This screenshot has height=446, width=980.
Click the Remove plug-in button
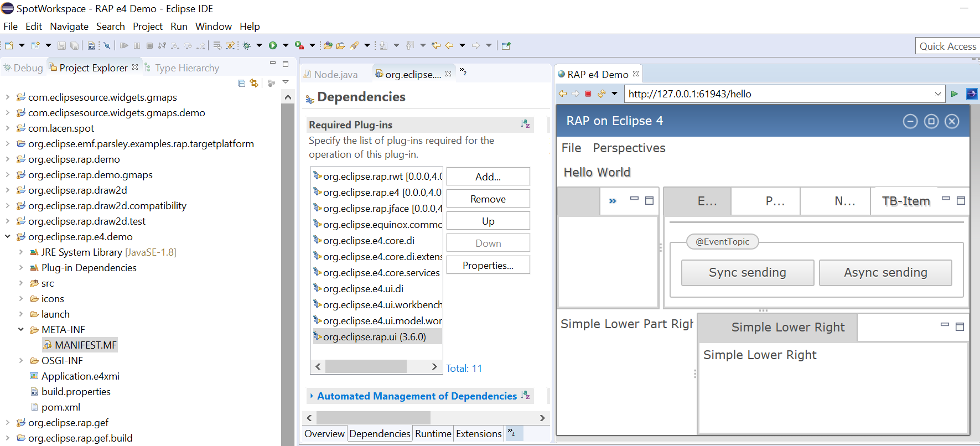488,199
